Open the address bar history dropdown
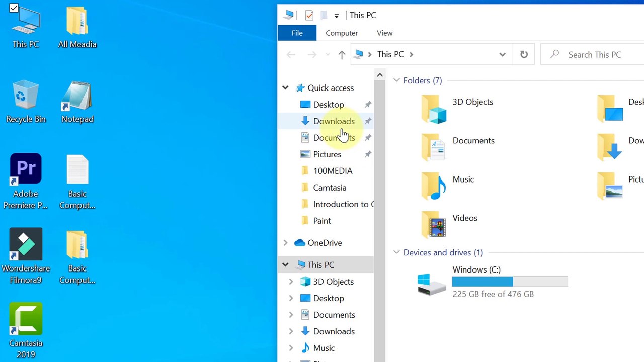The width and height of the screenshot is (644, 362). click(x=502, y=54)
